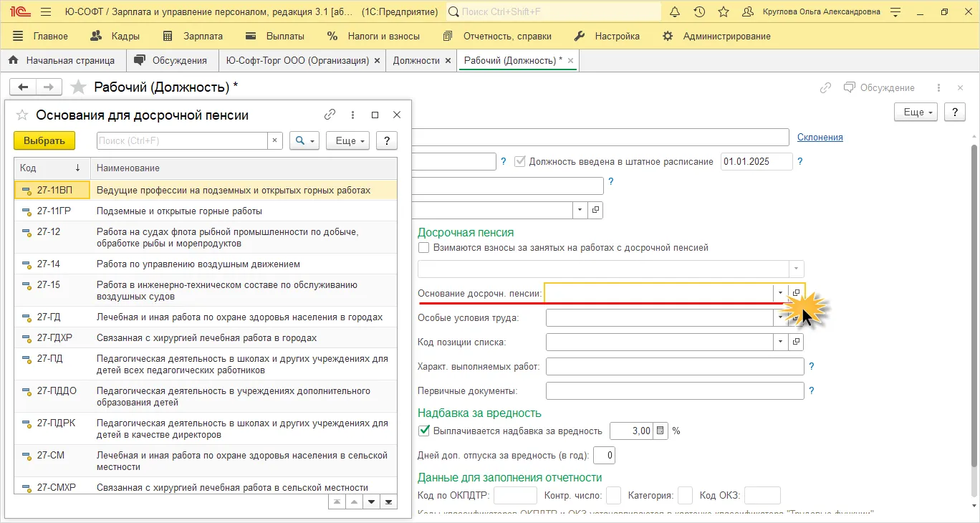This screenshot has width=980, height=523.
Task: Go forward with the right arrow button
Action: (x=48, y=87)
